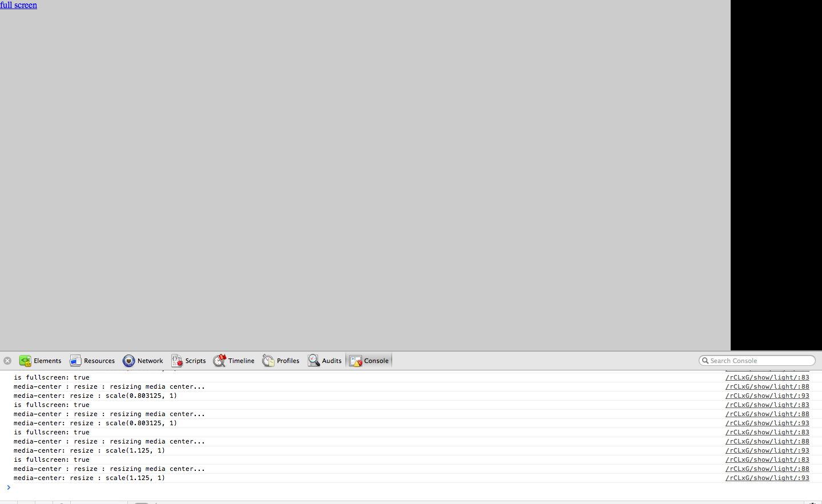Screen dimensions: 822x504
Task: Open the light/:88 link on the last resizing row
Action: tap(767, 469)
